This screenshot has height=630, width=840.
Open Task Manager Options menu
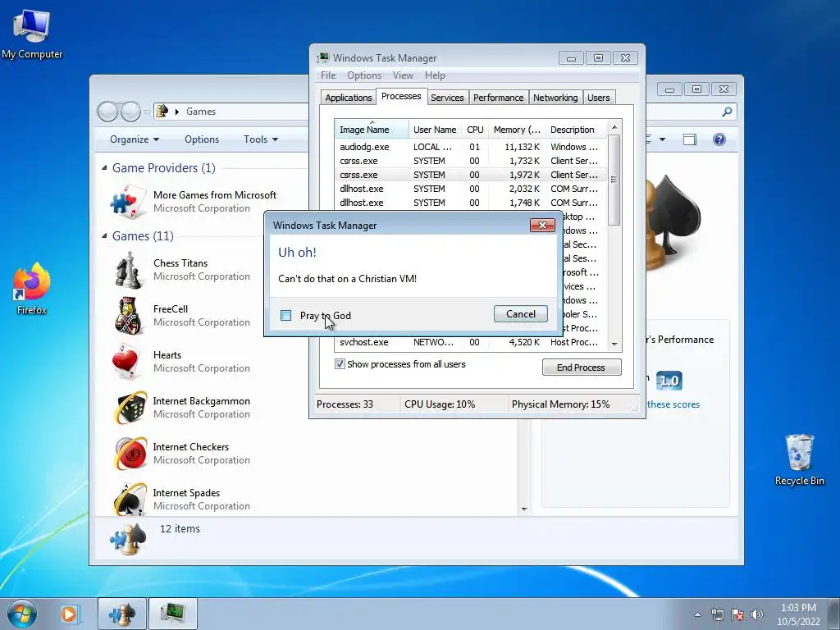(x=364, y=75)
